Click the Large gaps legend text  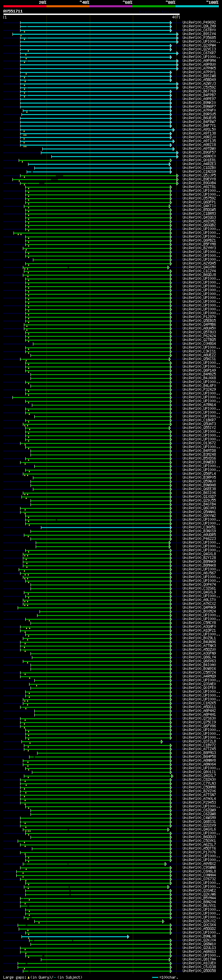coord(43,977)
